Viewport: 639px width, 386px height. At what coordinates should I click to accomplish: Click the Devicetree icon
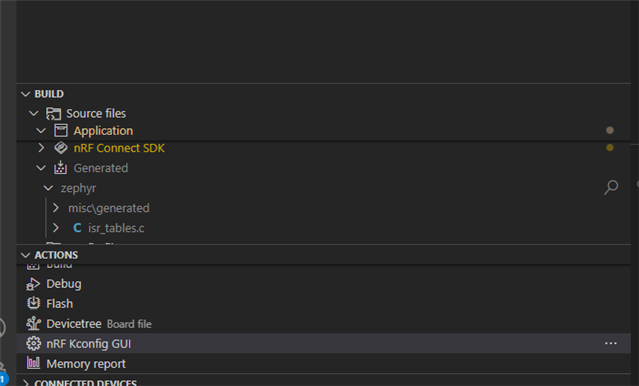tap(33, 324)
